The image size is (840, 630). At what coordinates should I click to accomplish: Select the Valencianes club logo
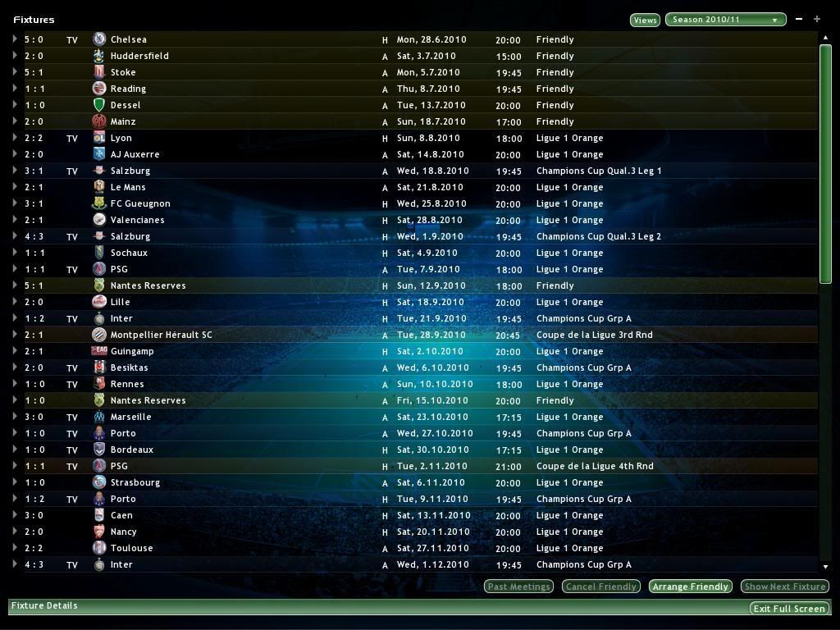(99, 220)
